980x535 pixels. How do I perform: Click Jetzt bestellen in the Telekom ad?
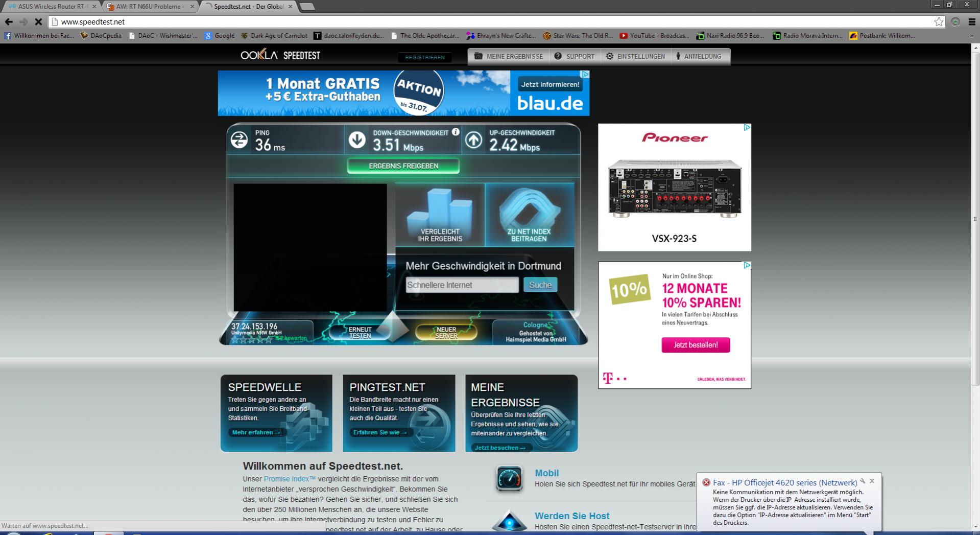(x=696, y=345)
